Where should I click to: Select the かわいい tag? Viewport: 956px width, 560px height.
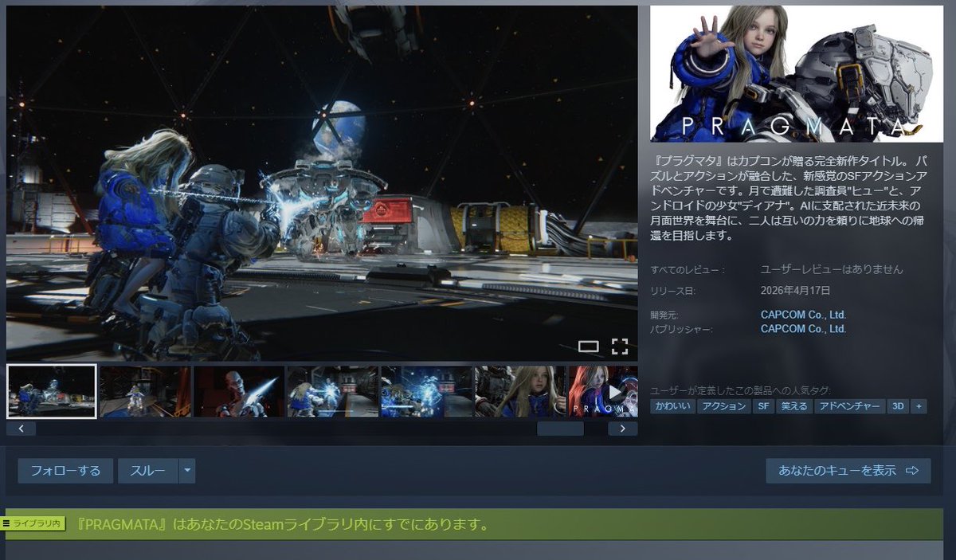click(x=672, y=406)
